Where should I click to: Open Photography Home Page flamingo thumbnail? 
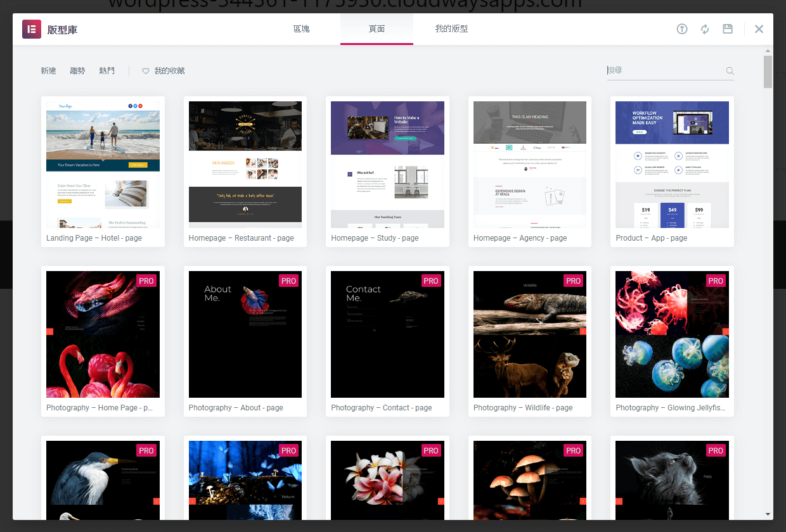pyautogui.click(x=103, y=334)
